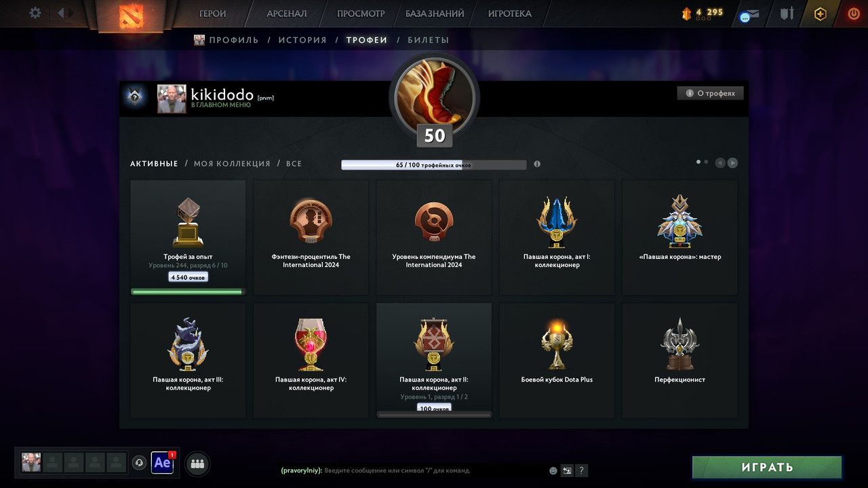
Task: Open the party members round icon
Action: (x=197, y=464)
